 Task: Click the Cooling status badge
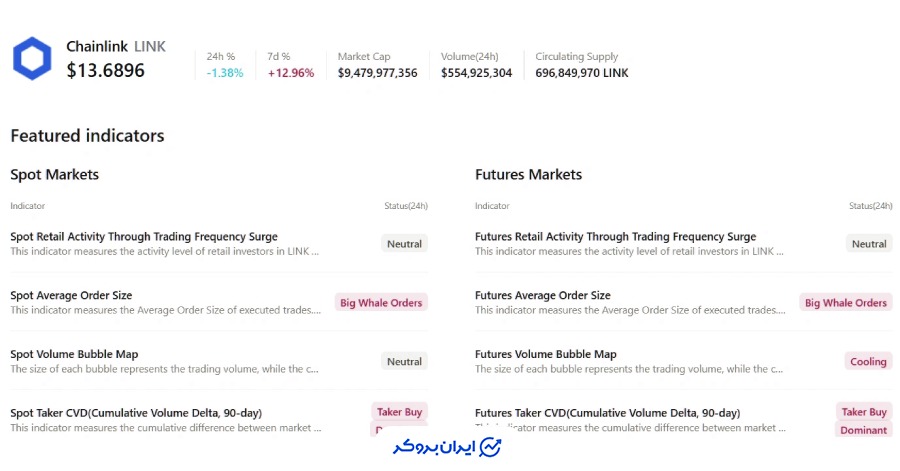pos(868,362)
